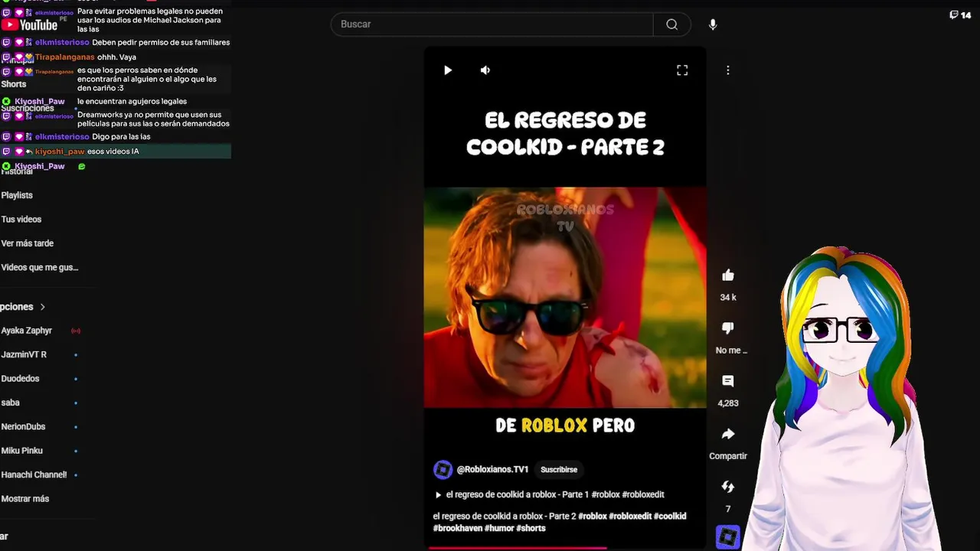Subscribe with the Suscribirse button
The height and width of the screenshot is (551, 980).
click(559, 470)
